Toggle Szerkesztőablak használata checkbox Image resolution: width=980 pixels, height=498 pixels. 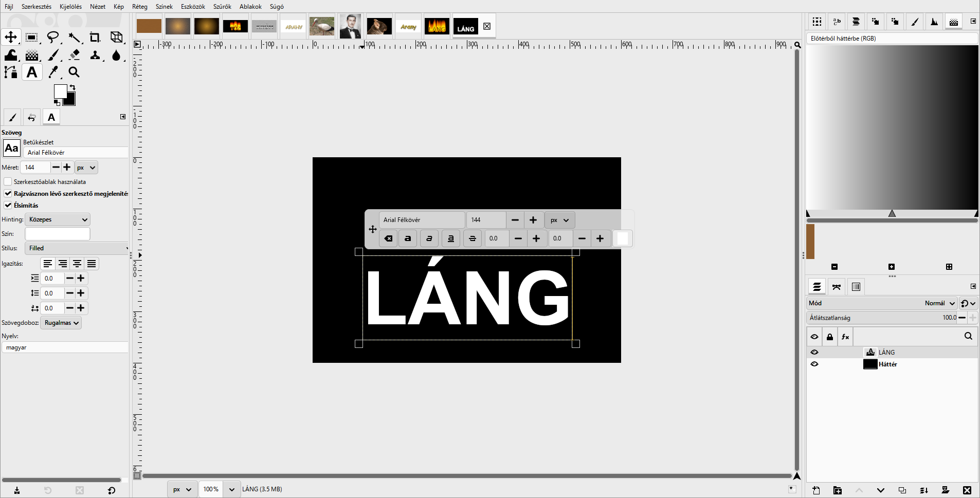coord(8,181)
